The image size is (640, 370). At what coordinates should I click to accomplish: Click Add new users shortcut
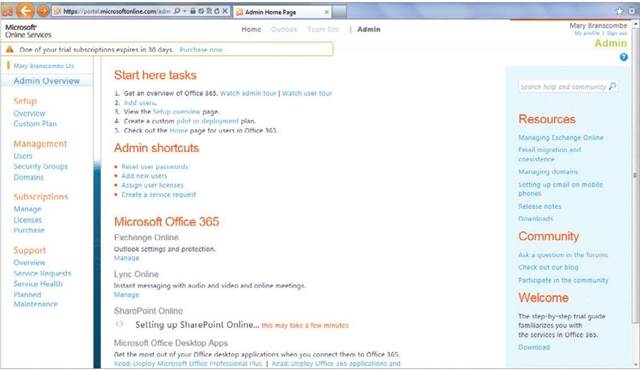(144, 176)
